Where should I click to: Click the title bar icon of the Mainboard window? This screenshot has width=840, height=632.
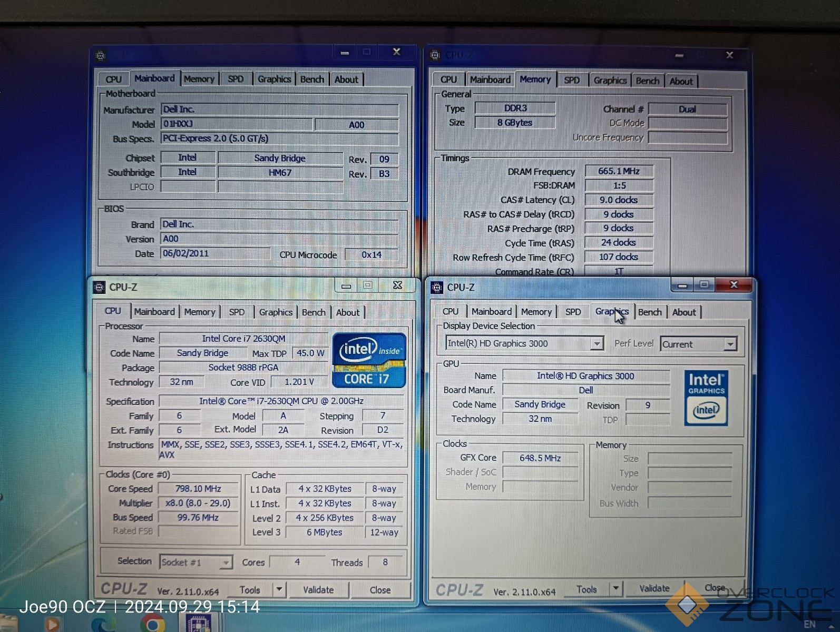click(x=101, y=55)
